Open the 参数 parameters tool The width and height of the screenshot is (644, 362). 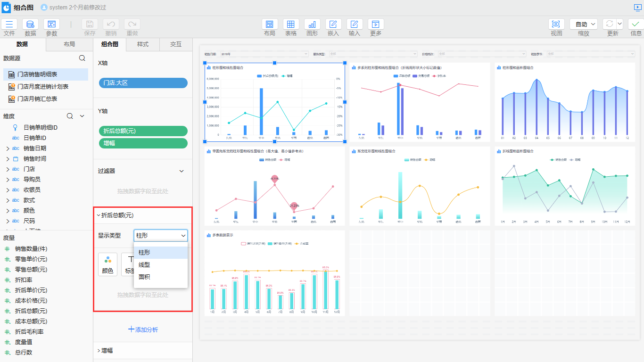click(51, 25)
